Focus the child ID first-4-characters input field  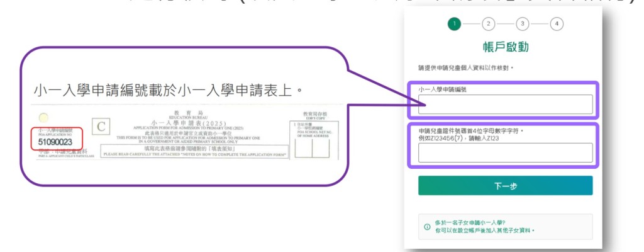point(505,152)
